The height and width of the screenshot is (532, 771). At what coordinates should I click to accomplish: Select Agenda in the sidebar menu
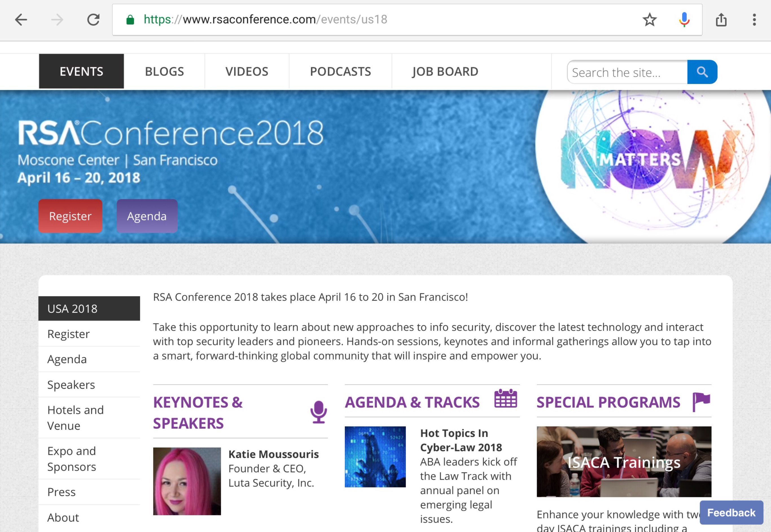89,359
